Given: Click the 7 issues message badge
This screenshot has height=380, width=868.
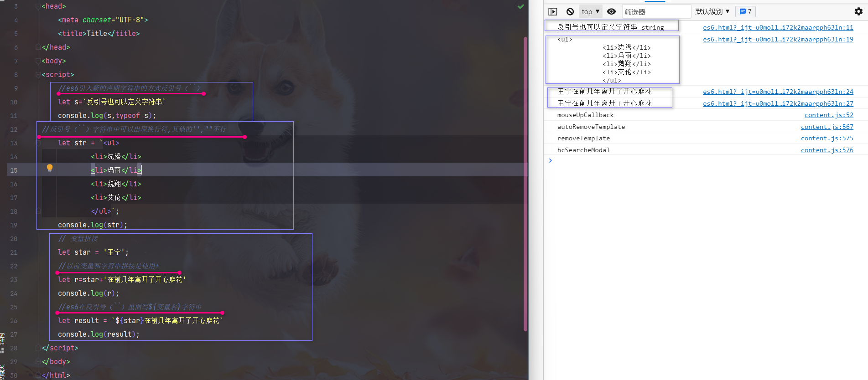Looking at the screenshot, I should pyautogui.click(x=745, y=12).
